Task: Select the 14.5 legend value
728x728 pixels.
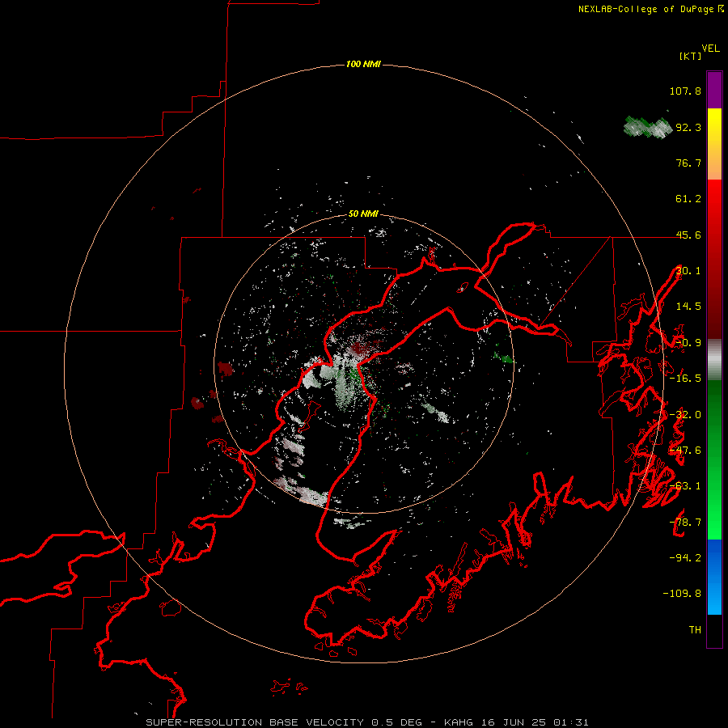Action: click(x=688, y=307)
